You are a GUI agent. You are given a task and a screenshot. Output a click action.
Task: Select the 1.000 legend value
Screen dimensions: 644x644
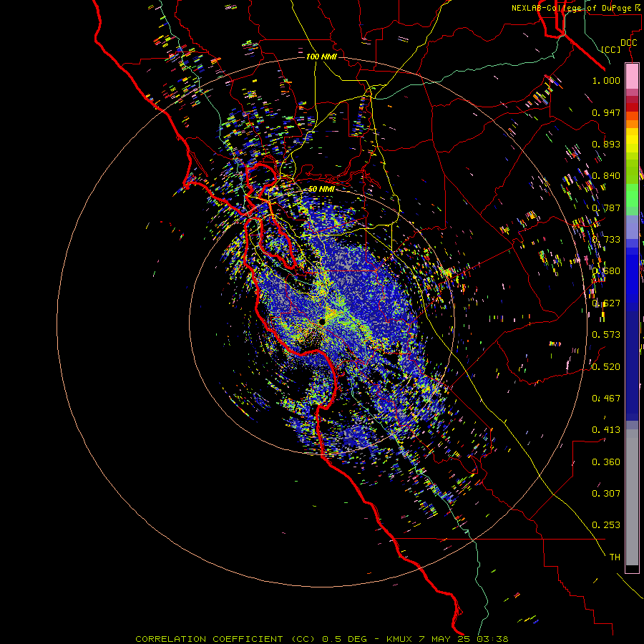click(x=606, y=80)
